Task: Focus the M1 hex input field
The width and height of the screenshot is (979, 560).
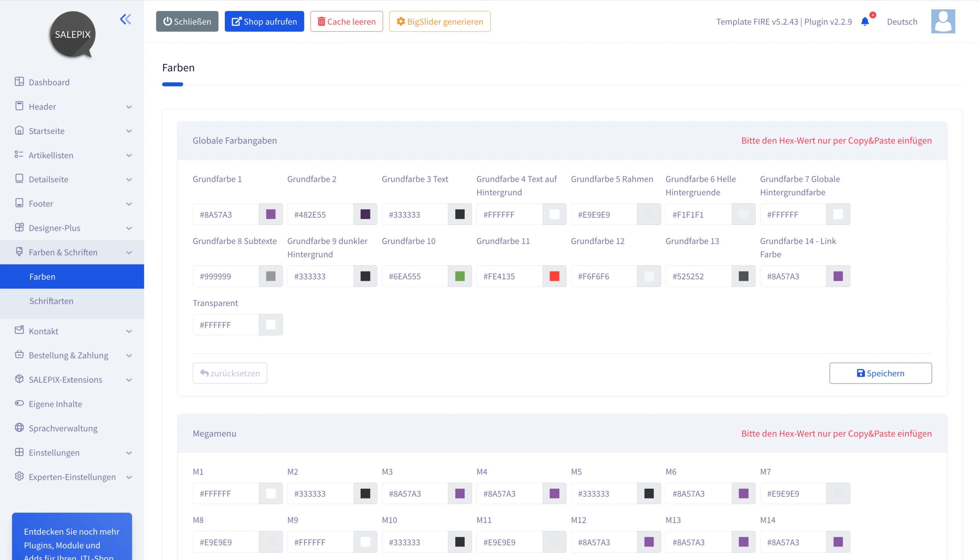Action: (226, 494)
